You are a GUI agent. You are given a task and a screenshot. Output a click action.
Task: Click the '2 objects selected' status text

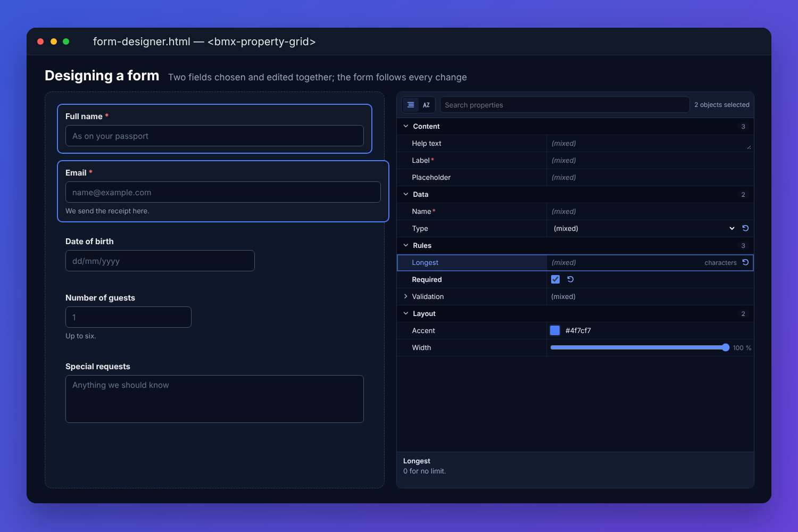pos(722,105)
